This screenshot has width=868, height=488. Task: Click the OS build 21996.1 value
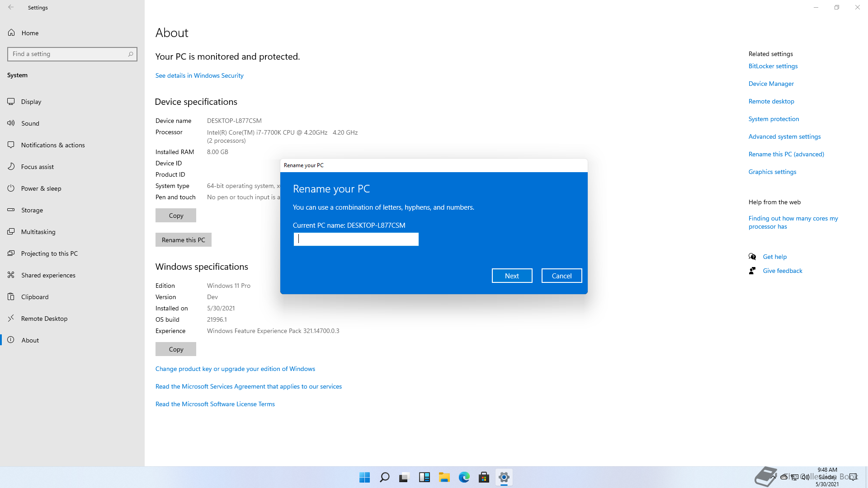tap(217, 319)
